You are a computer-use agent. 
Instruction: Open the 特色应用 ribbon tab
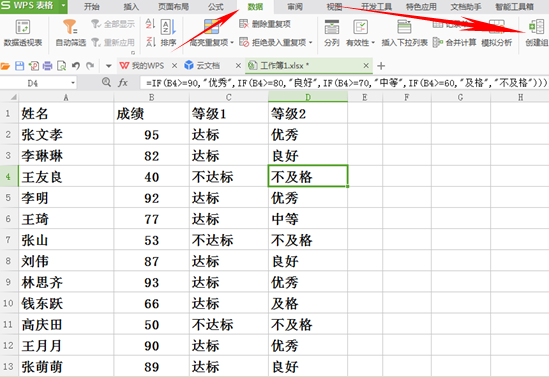pos(421,6)
